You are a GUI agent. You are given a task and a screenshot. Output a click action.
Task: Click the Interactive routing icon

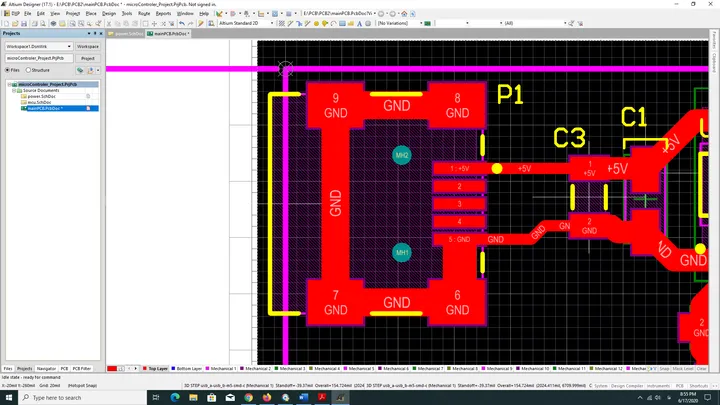[x=291, y=23]
